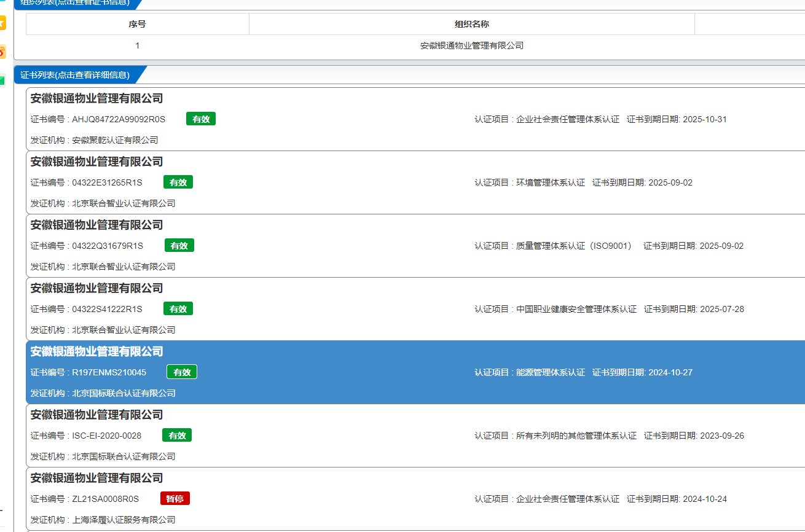Click 北京国标联合认证有限公司 in the highlighted row
Viewport: 805px width, 532px height.
pos(124,393)
